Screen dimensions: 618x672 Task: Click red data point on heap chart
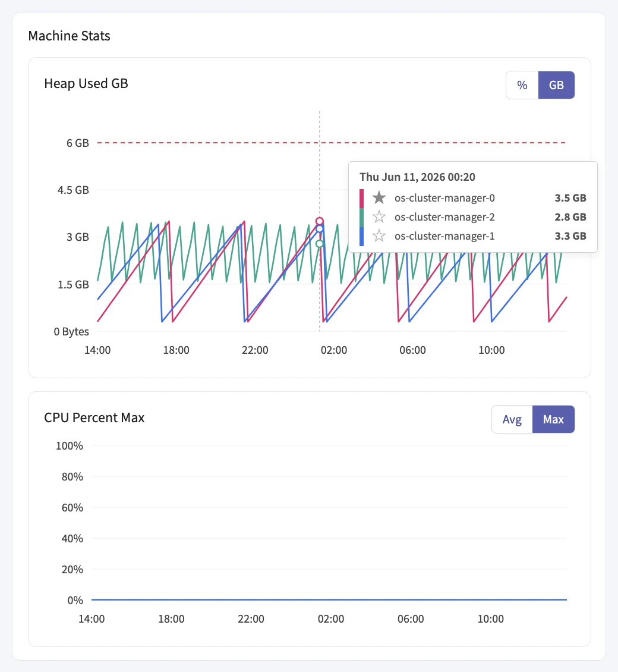click(320, 222)
